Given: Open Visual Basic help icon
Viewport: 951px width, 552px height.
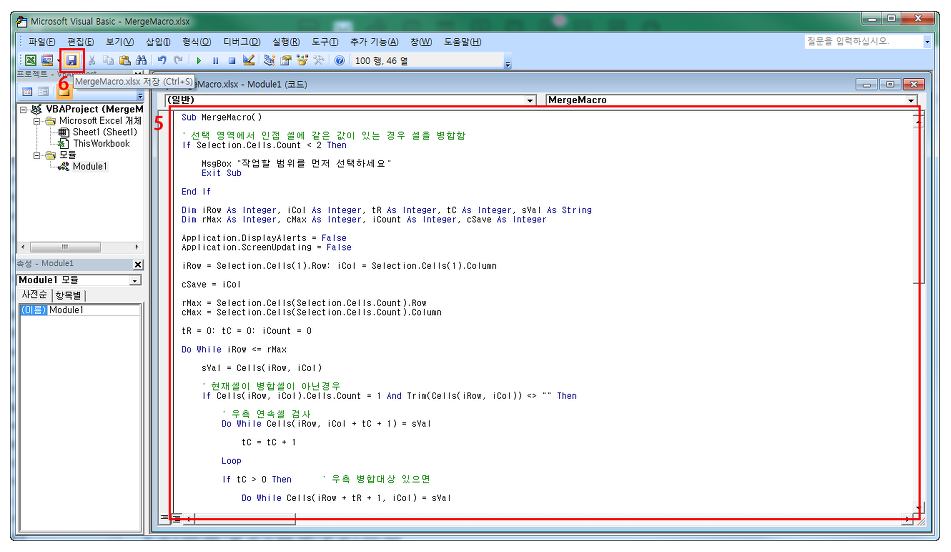Looking at the screenshot, I should [x=340, y=61].
